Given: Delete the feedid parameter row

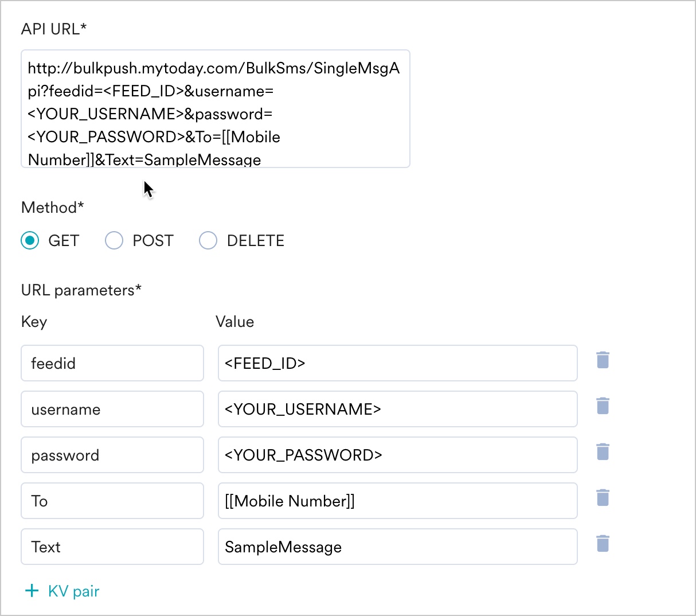Looking at the screenshot, I should pos(603,360).
